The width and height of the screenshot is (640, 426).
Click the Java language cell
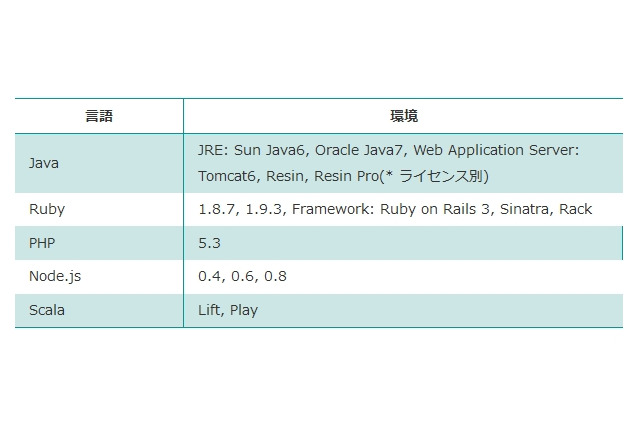[x=99, y=163]
